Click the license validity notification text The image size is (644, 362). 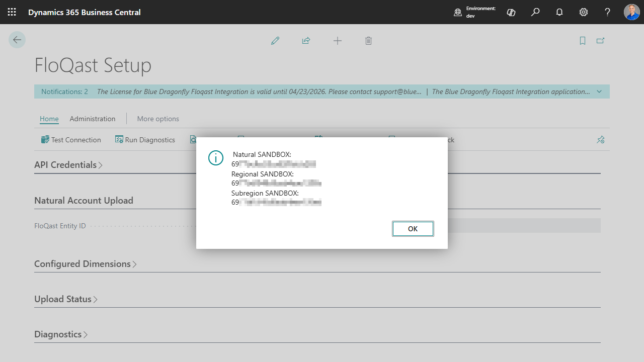259,92
